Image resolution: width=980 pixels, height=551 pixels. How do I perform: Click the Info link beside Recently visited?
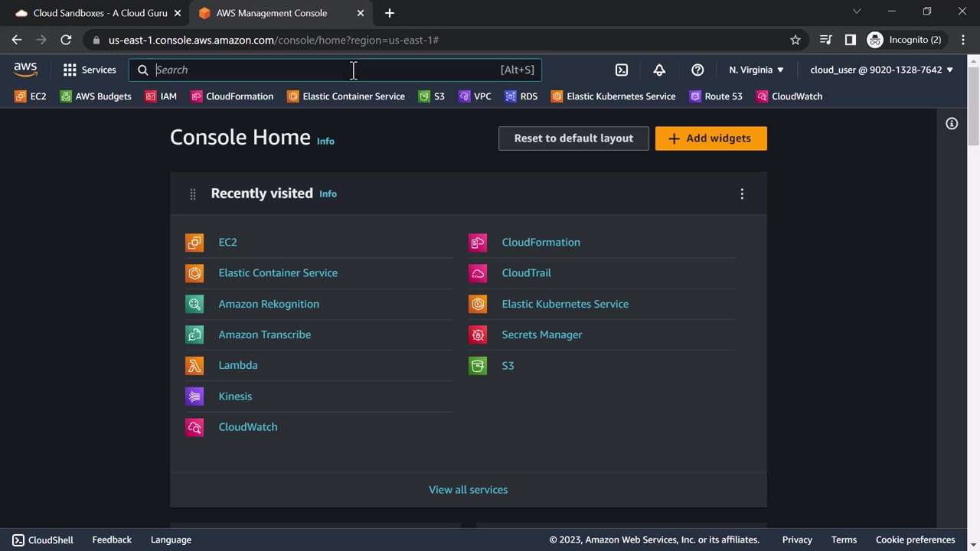click(328, 194)
